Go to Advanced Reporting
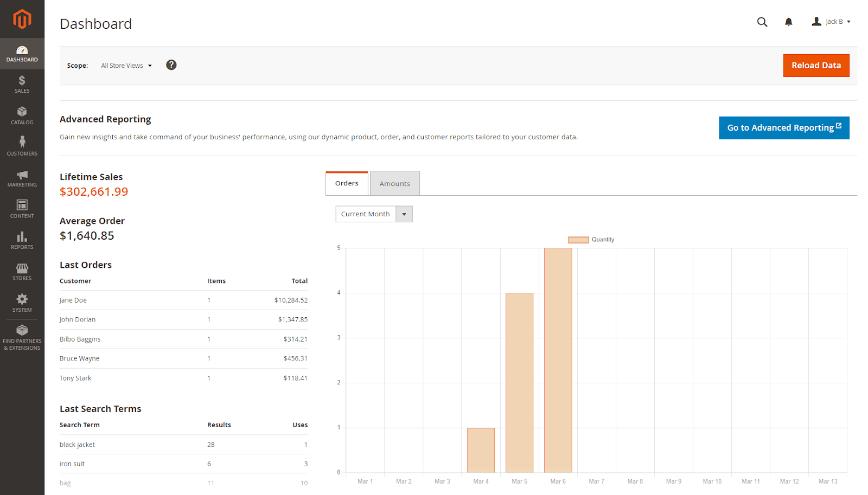Screen dimensions: 868x495 click(783, 127)
